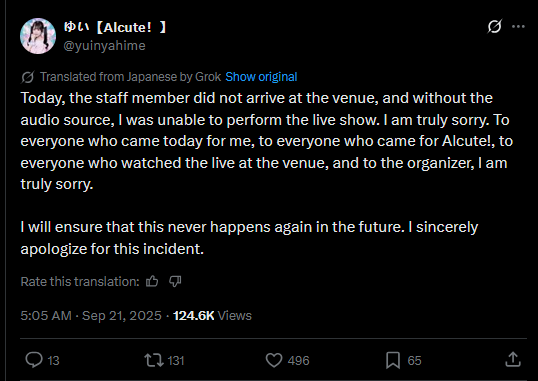Click the repost arrows icon
The width and height of the screenshot is (538, 381).
(154, 360)
